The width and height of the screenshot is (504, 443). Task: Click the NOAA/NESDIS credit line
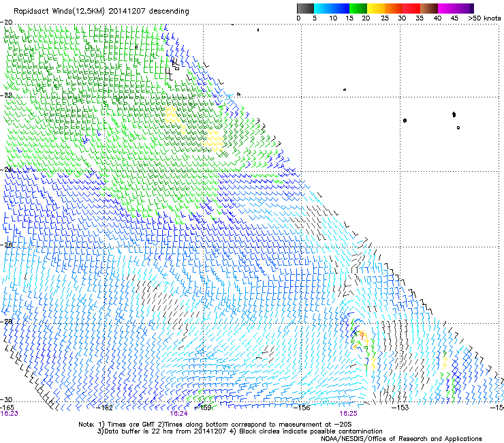tap(401, 439)
